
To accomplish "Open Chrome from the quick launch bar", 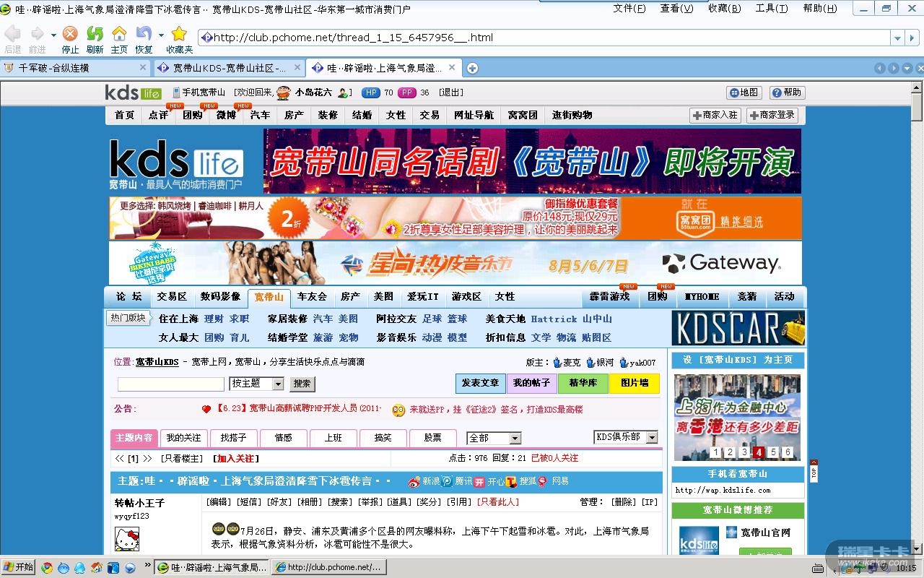I will tap(47, 567).
